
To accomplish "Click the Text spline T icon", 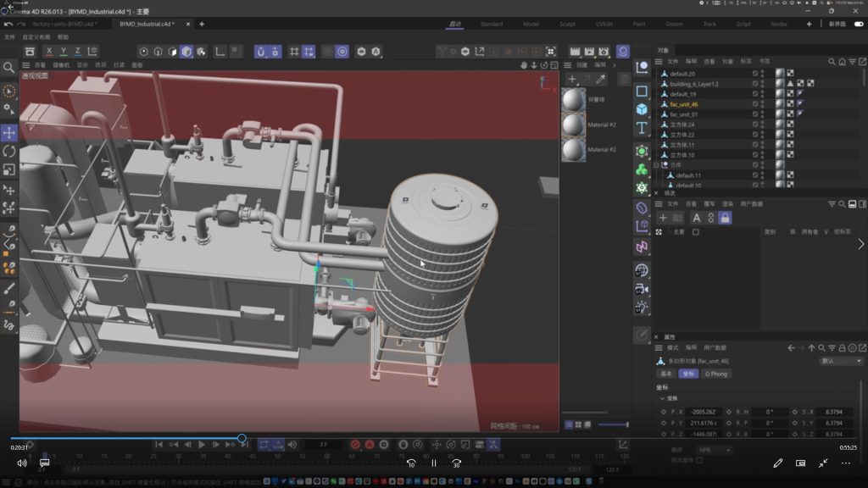I will coord(642,128).
